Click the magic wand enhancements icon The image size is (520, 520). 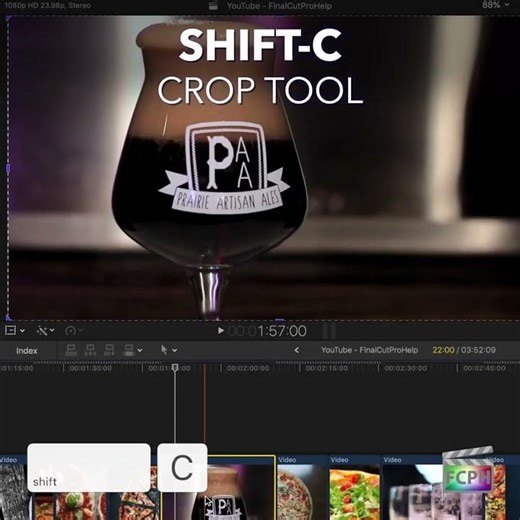(42, 331)
